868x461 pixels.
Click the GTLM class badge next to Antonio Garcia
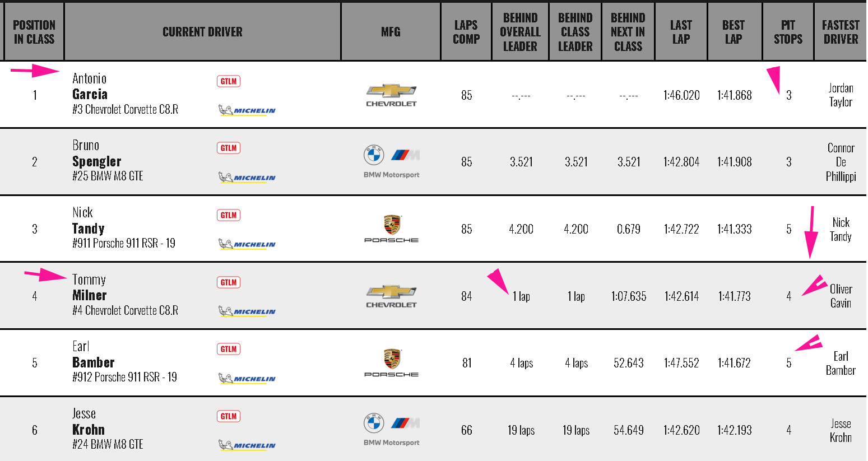[x=229, y=81]
